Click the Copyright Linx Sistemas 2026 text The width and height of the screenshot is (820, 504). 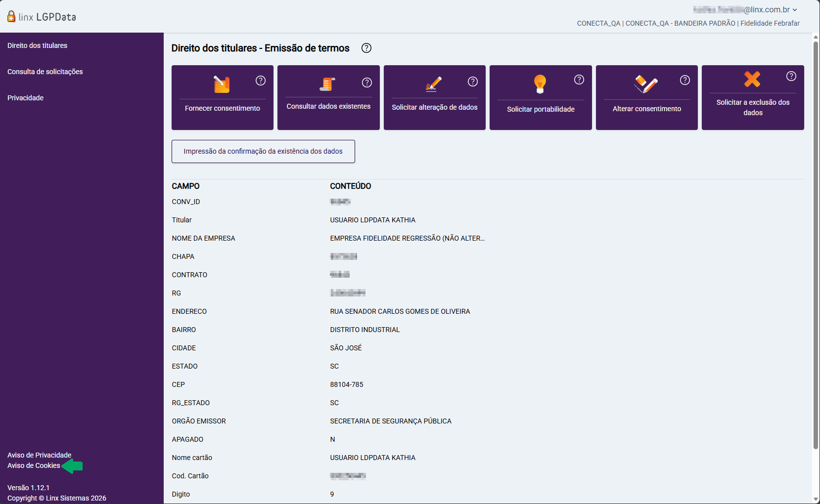[57, 498]
